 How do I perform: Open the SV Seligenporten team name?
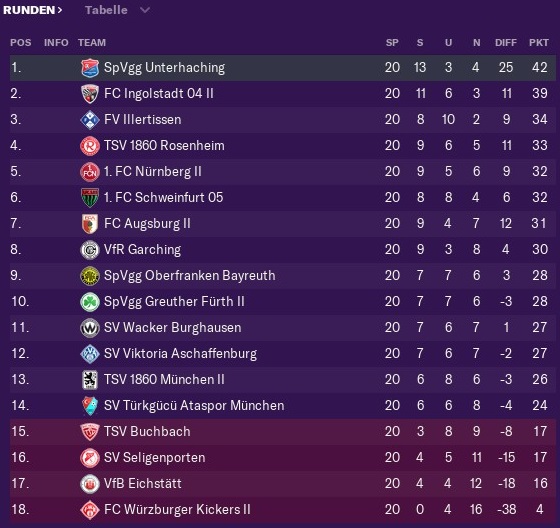click(155, 458)
